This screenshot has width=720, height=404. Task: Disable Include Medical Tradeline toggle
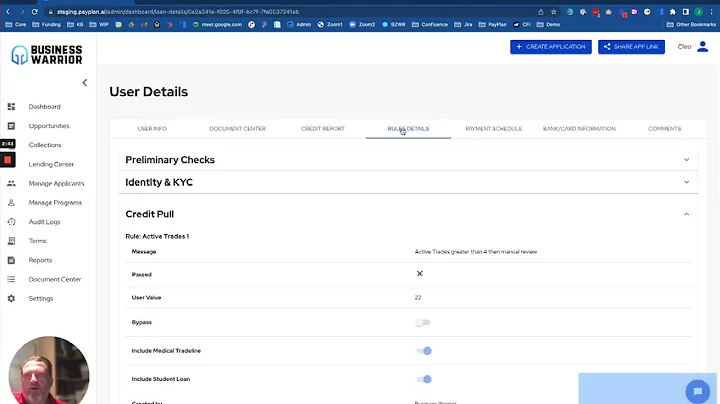tap(424, 351)
